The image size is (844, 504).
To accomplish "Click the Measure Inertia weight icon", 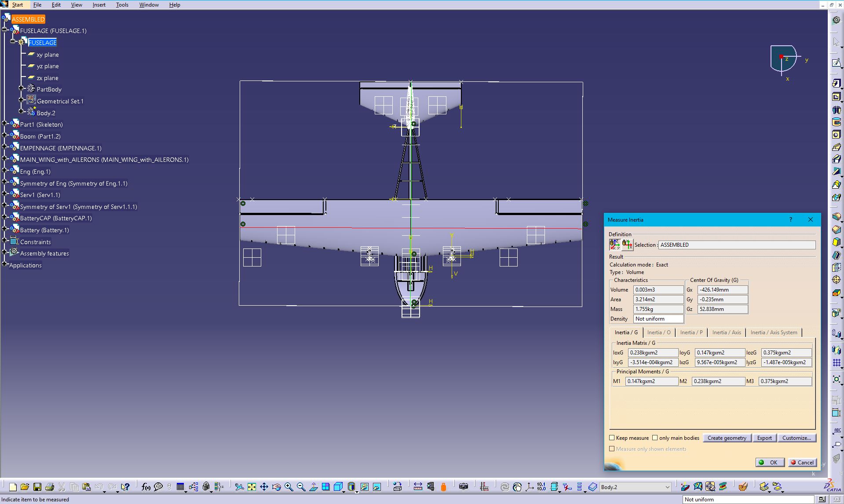I will 443,486.
